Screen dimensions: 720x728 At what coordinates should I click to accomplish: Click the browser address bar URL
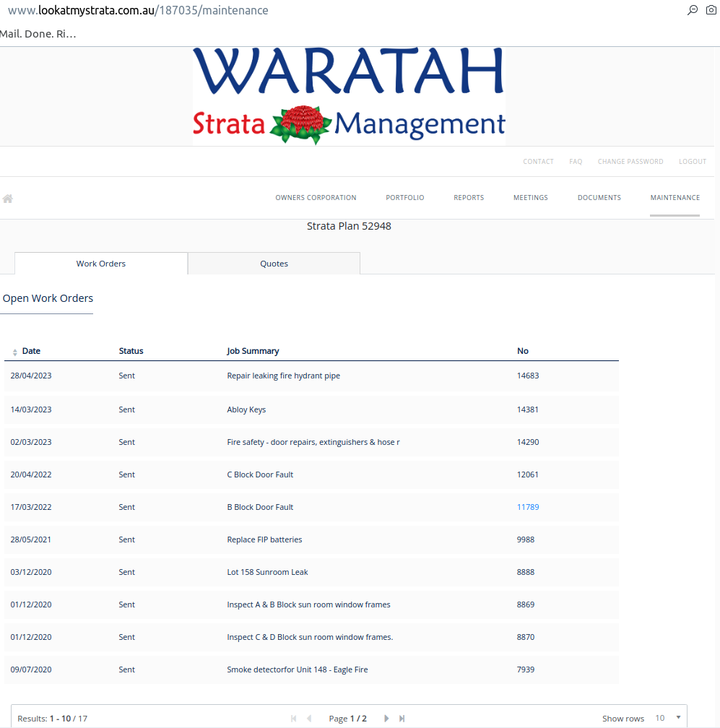click(138, 10)
